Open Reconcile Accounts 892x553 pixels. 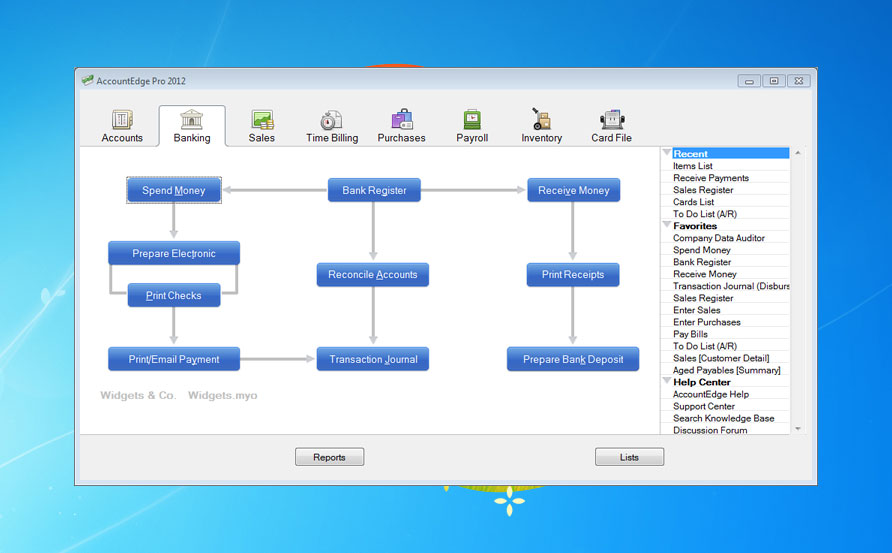373,274
